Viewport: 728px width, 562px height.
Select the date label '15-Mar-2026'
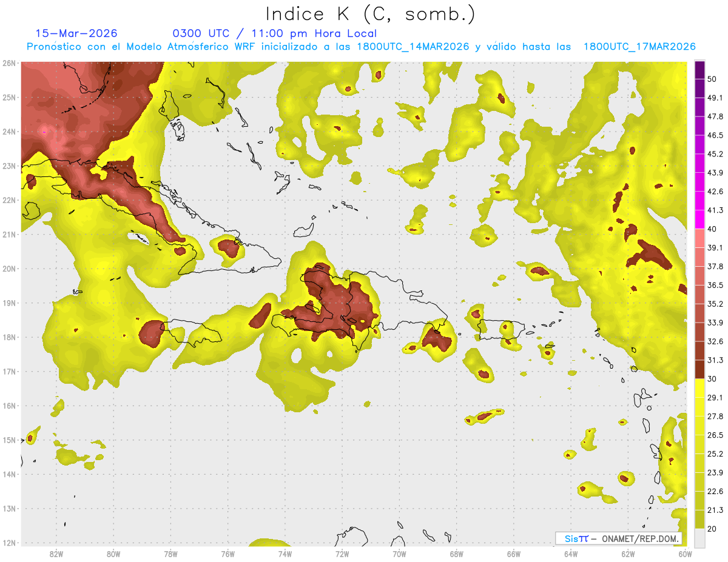point(76,33)
